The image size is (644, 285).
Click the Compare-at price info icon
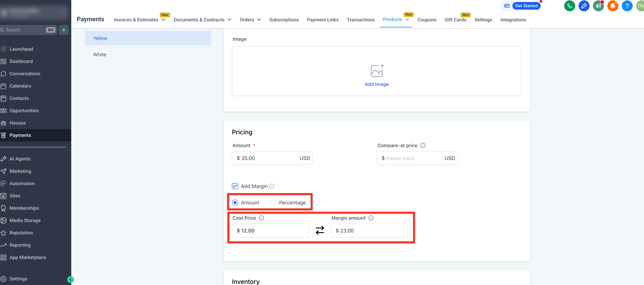[423, 145]
